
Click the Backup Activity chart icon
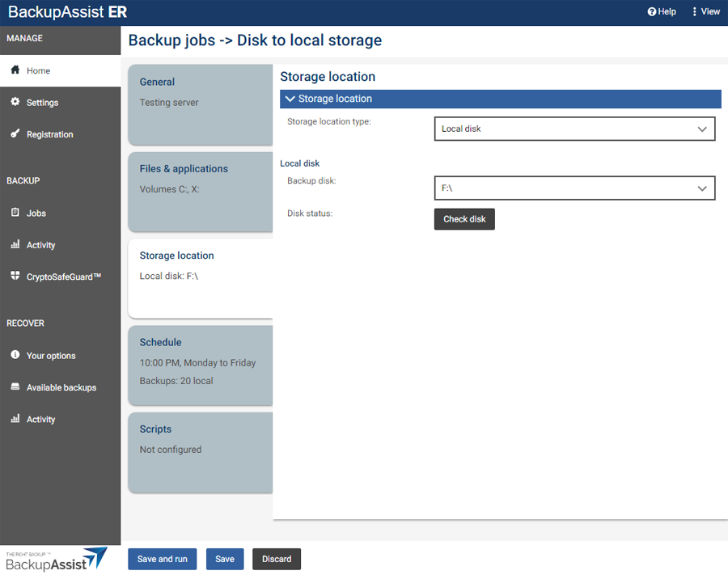[x=15, y=244]
